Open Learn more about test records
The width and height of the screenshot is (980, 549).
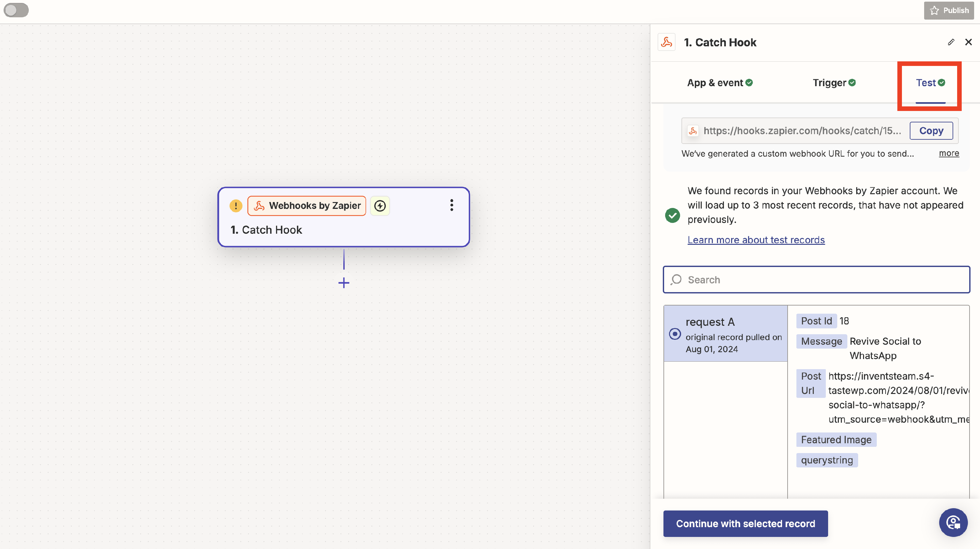[x=756, y=240]
